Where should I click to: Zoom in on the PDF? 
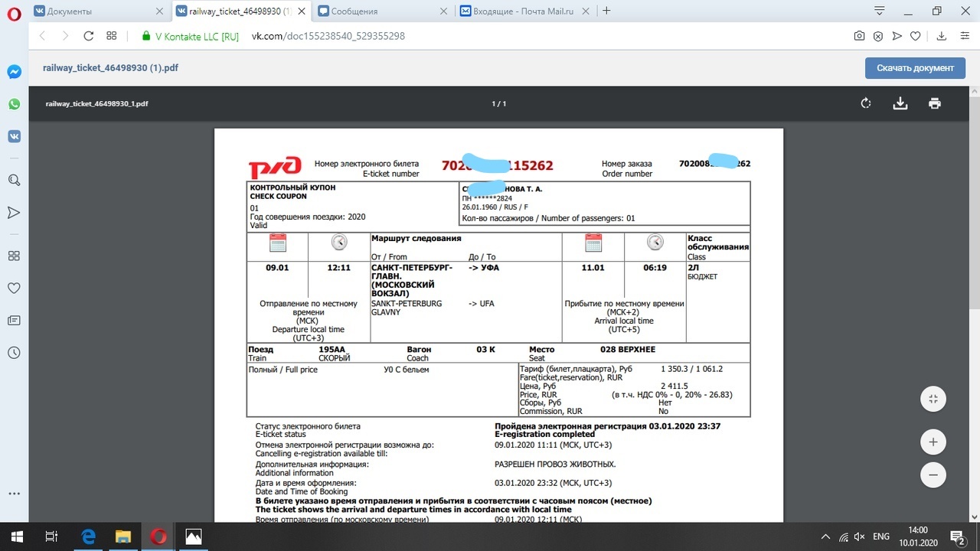point(933,442)
